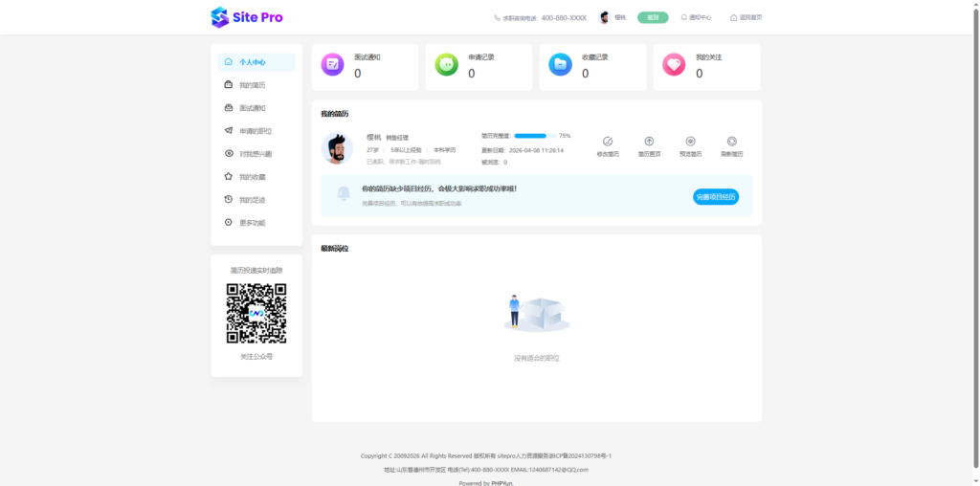Click the empty box illustration above 没有适合的职位

tap(537, 312)
